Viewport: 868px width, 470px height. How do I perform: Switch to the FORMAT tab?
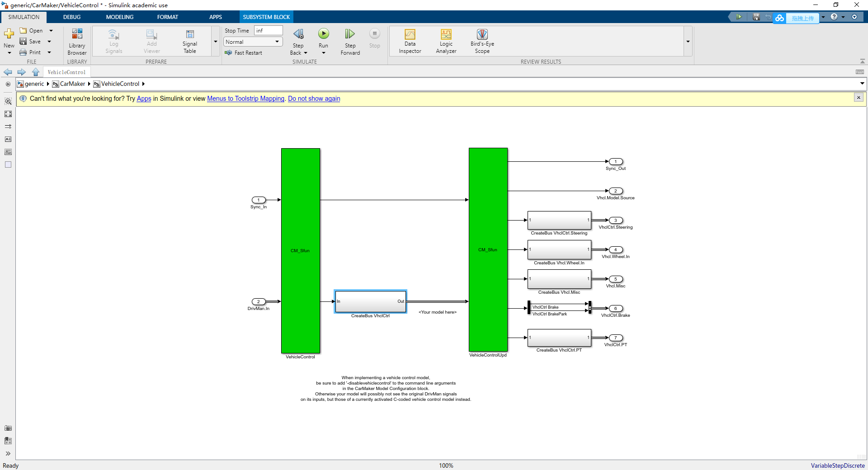168,17
